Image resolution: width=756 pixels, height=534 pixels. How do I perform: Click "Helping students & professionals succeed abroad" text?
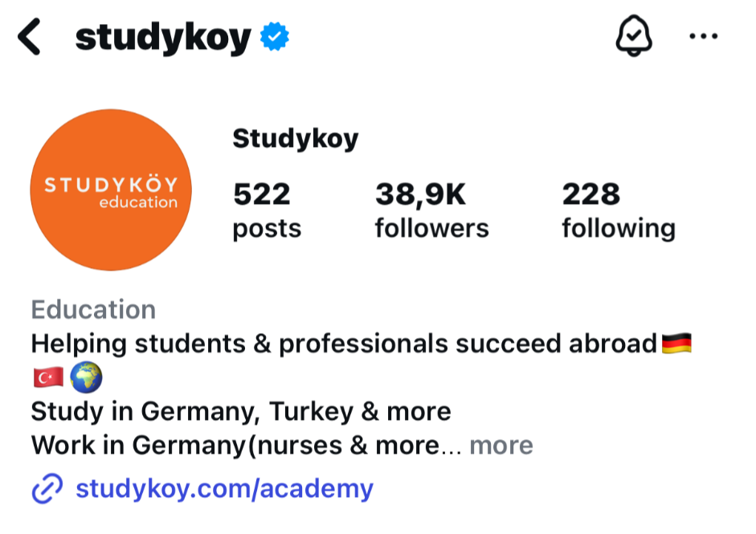click(x=344, y=344)
